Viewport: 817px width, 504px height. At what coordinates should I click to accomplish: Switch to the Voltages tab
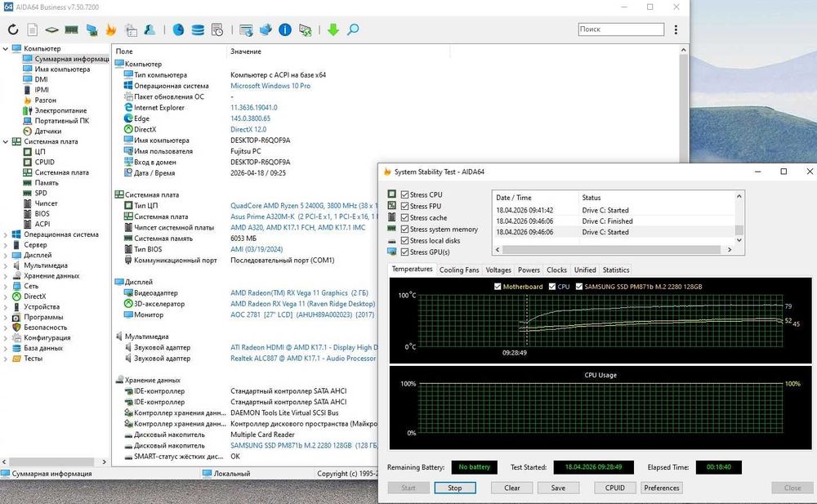click(x=498, y=270)
